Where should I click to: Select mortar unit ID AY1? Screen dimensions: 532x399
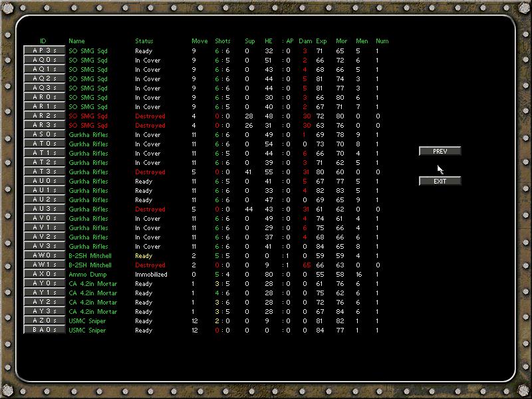[44, 293]
